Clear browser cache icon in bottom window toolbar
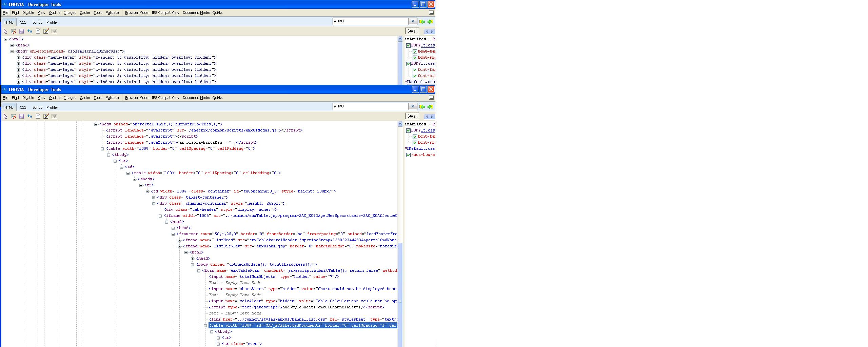The width and height of the screenshot is (868, 347). [x=14, y=116]
